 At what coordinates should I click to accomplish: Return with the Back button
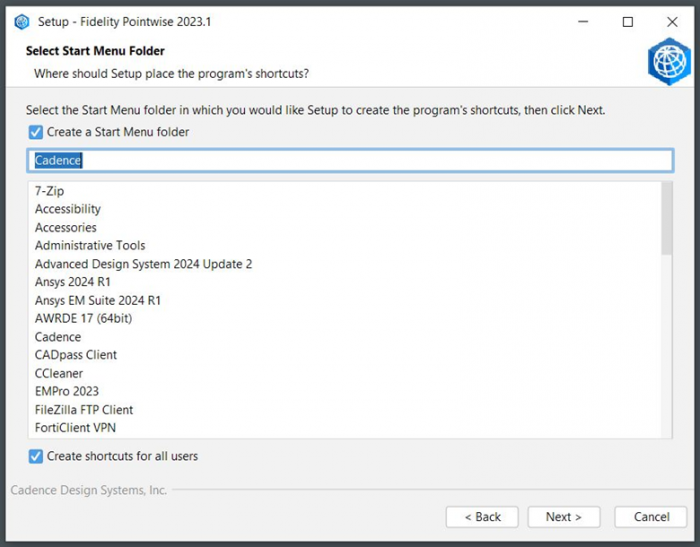482,517
